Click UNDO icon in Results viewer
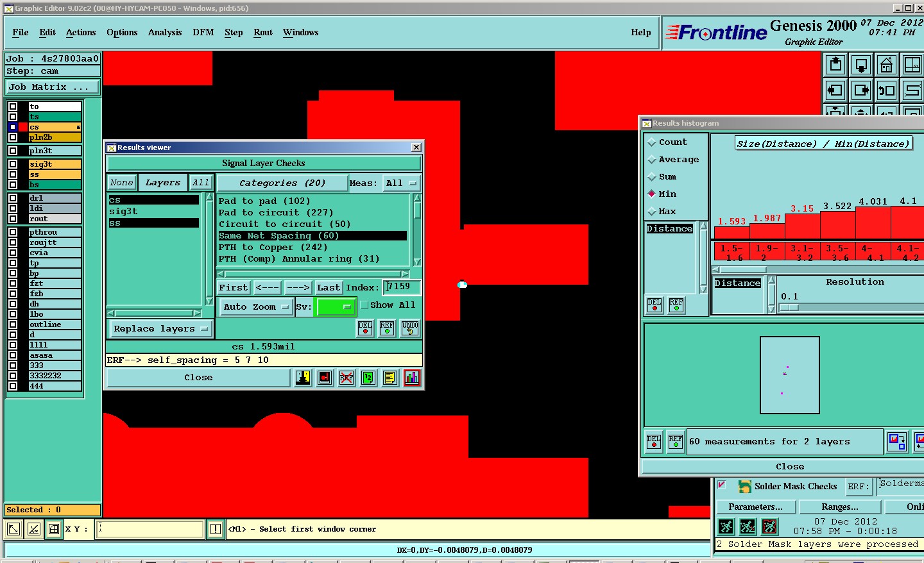 (410, 328)
